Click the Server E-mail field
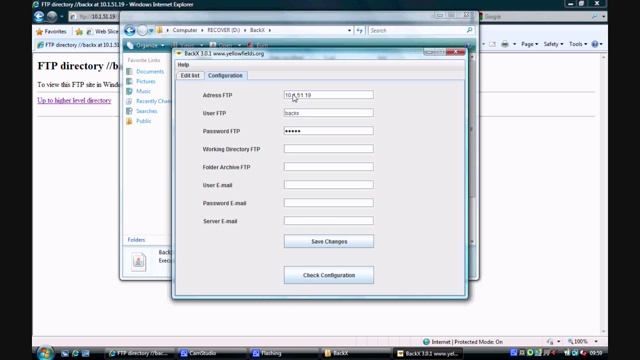Image resolution: width=640 pixels, height=360 pixels. (x=329, y=220)
